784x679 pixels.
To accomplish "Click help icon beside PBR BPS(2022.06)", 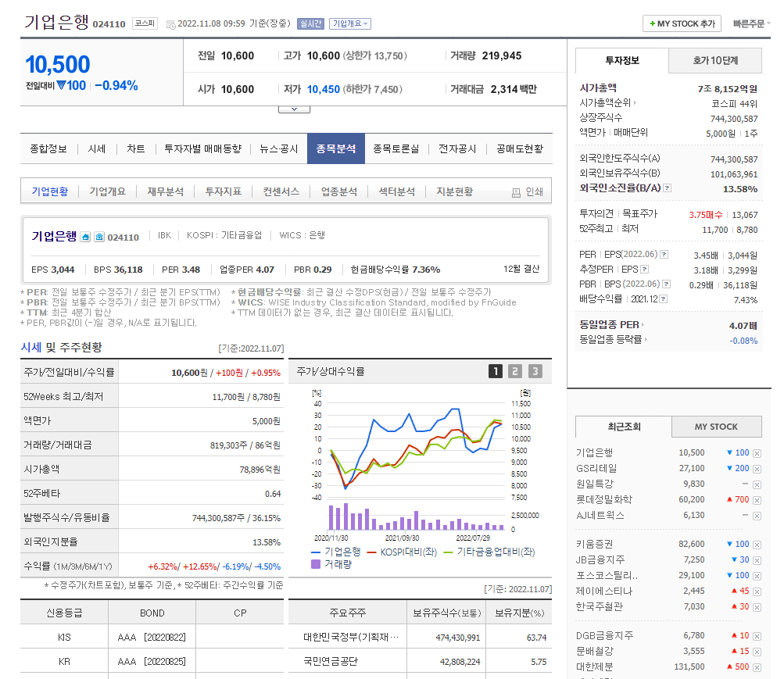I will (666, 284).
